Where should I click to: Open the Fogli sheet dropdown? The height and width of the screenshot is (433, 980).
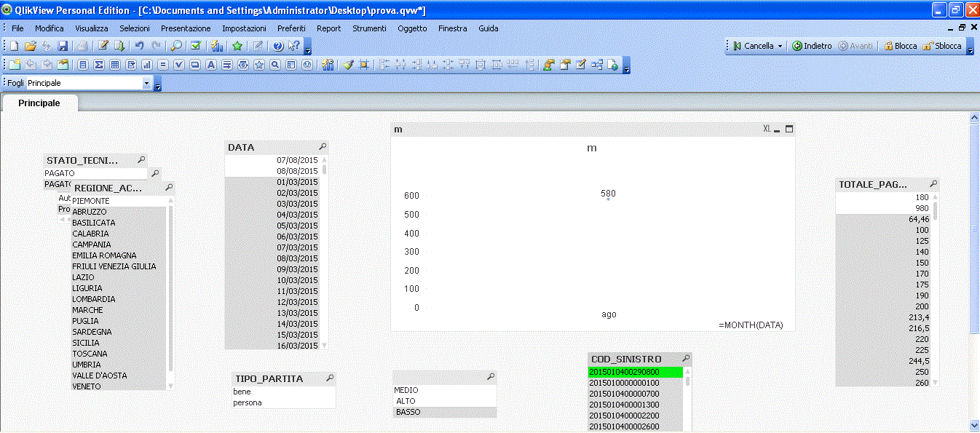(146, 84)
